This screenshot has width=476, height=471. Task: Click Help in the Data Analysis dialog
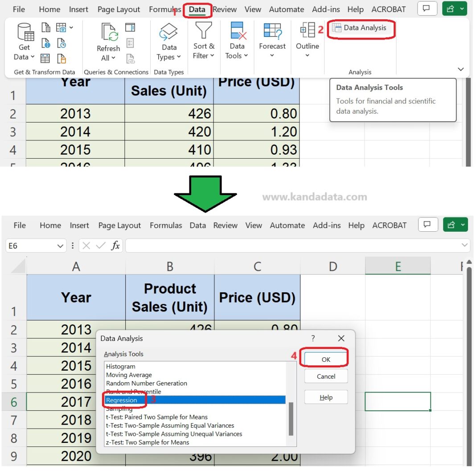coord(326,397)
